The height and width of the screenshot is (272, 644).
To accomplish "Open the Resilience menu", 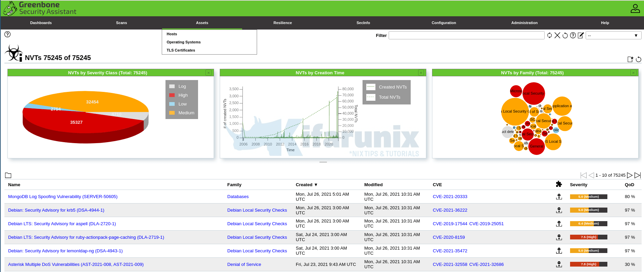I will (282, 23).
